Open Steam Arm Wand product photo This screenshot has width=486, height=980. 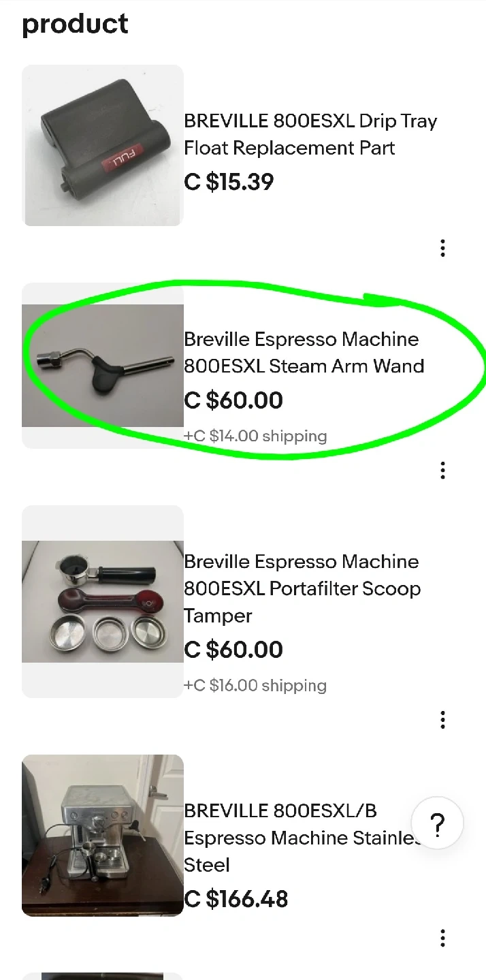click(x=103, y=366)
